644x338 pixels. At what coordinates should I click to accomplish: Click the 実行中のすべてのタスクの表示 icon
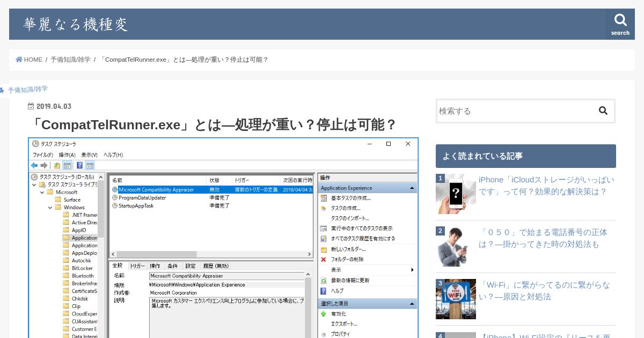point(324,229)
